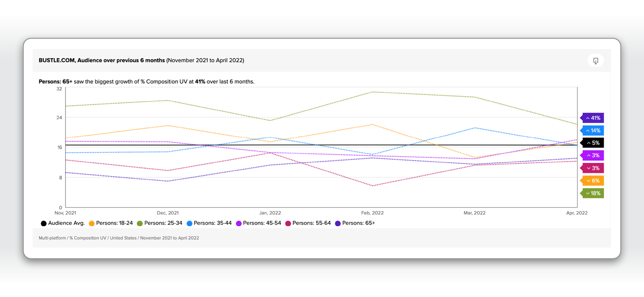
Task: Click the Apr, 2022 axis label
Action: [577, 213]
